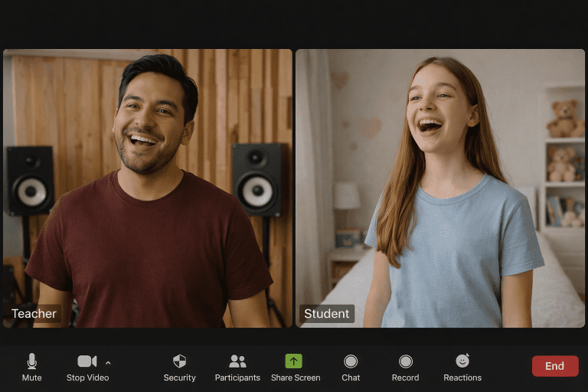Expand video options caret beside Stop Video
This screenshot has width=588, height=392.
pyautogui.click(x=108, y=362)
